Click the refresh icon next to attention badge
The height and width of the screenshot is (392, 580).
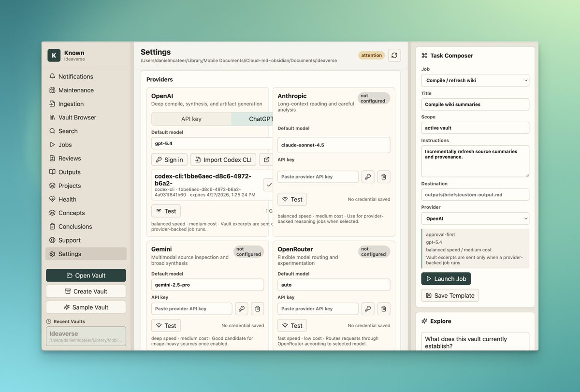(x=394, y=55)
